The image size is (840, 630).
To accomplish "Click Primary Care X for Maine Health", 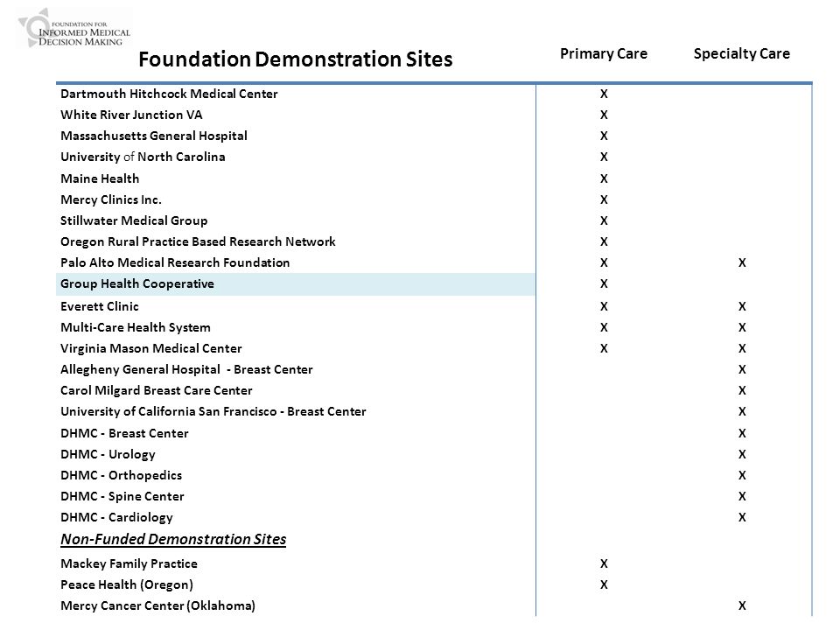I will (604, 178).
